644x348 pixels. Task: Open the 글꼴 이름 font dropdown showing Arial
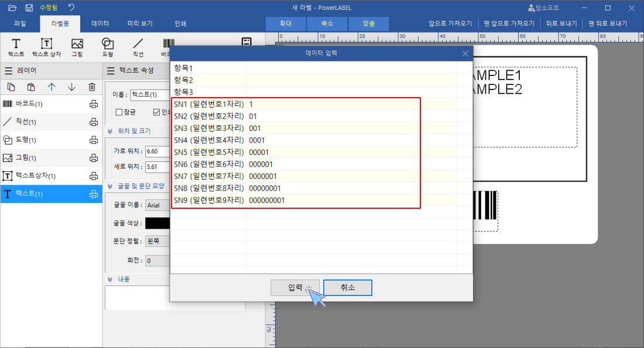pyautogui.click(x=156, y=205)
